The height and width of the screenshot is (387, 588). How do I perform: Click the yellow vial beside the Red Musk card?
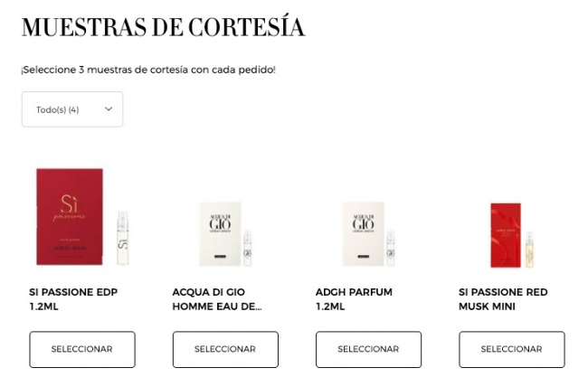(x=529, y=250)
